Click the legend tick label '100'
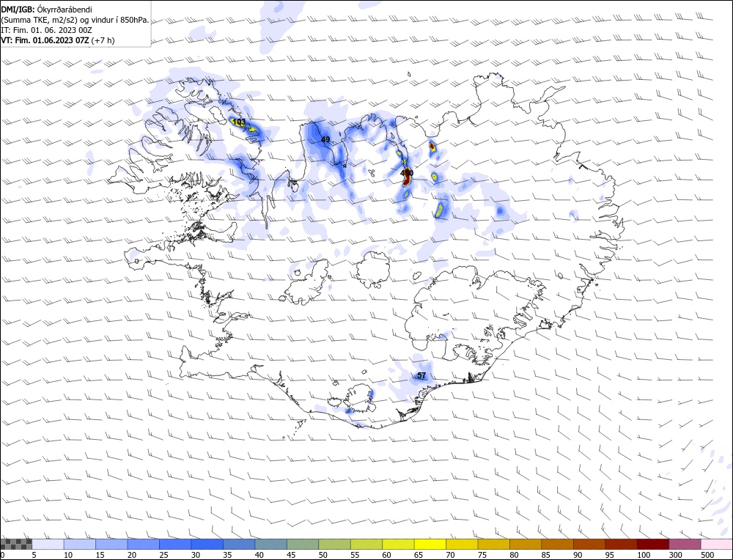Viewport: 733px width, 560px height. click(644, 554)
